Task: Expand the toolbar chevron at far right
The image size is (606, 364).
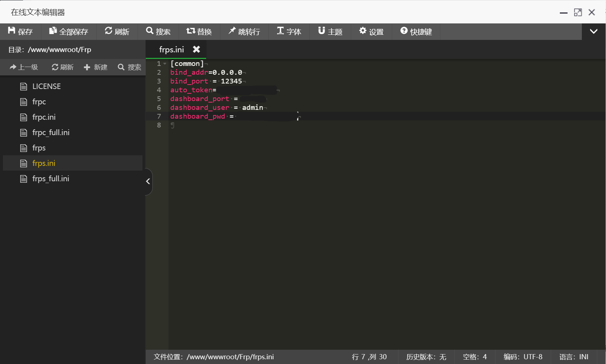Action: [x=594, y=31]
